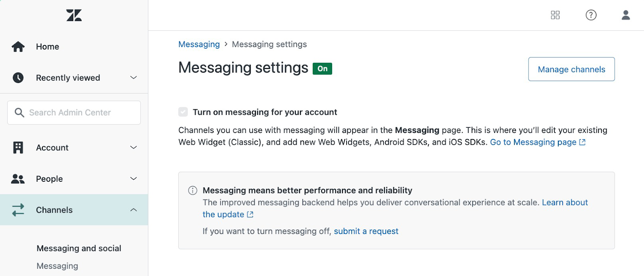The height and width of the screenshot is (276, 644).
Task: Focus the Search Admin Center field
Action: pyautogui.click(x=74, y=112)
